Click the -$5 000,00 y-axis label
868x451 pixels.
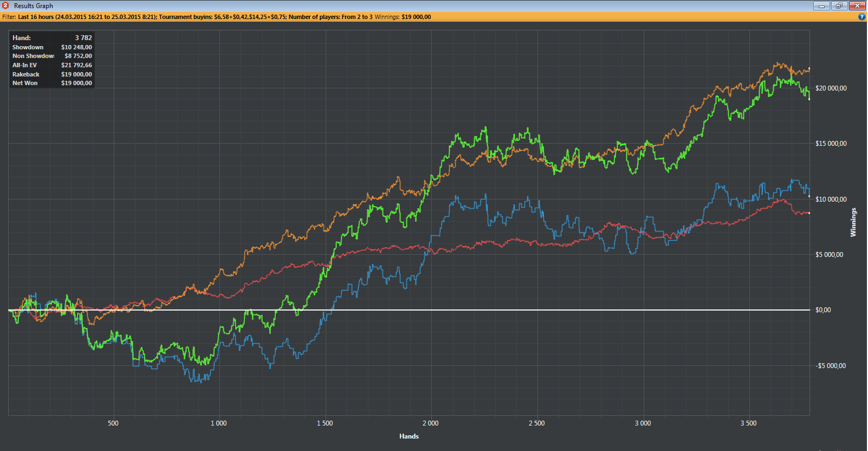coord(830,366)
